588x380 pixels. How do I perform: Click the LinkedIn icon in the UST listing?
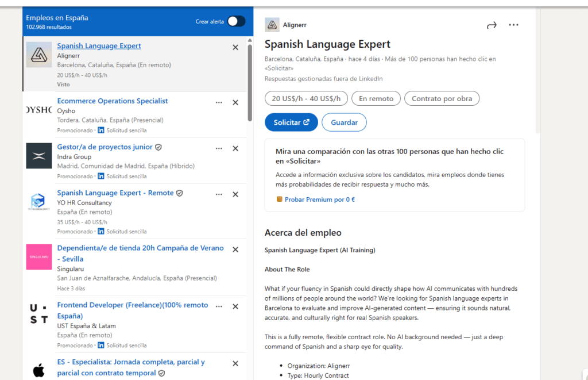[101, 345]
